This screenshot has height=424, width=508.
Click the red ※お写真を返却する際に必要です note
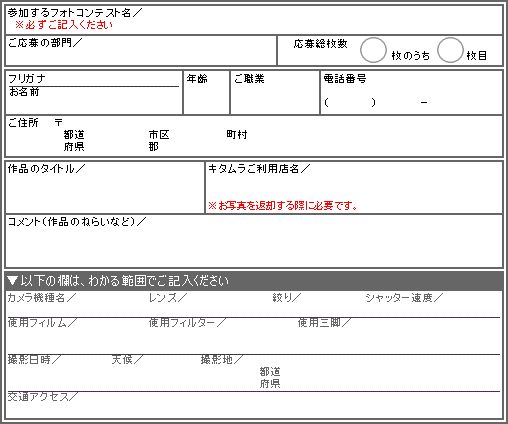point(282,206)
